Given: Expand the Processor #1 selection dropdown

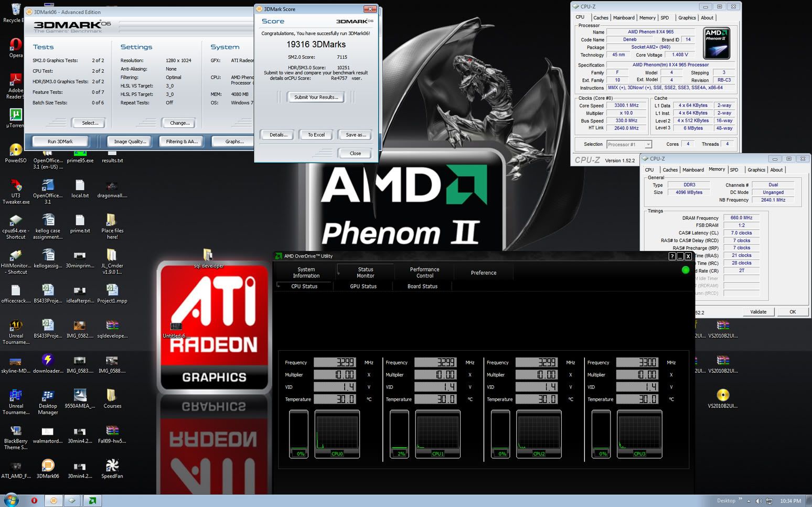Looking at the screenshot, I should coord(648,144).
